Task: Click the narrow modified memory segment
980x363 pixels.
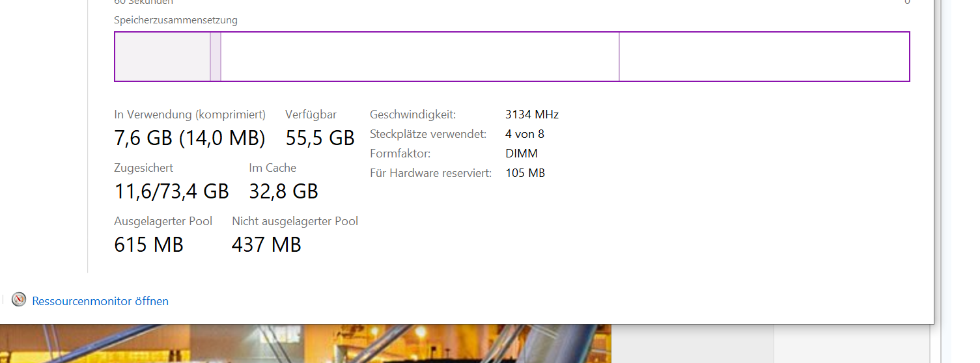Action: tap(216, 57)
